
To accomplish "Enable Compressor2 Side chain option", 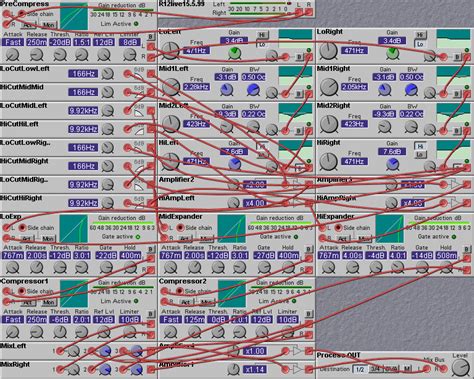I will [x=180, y=291].
